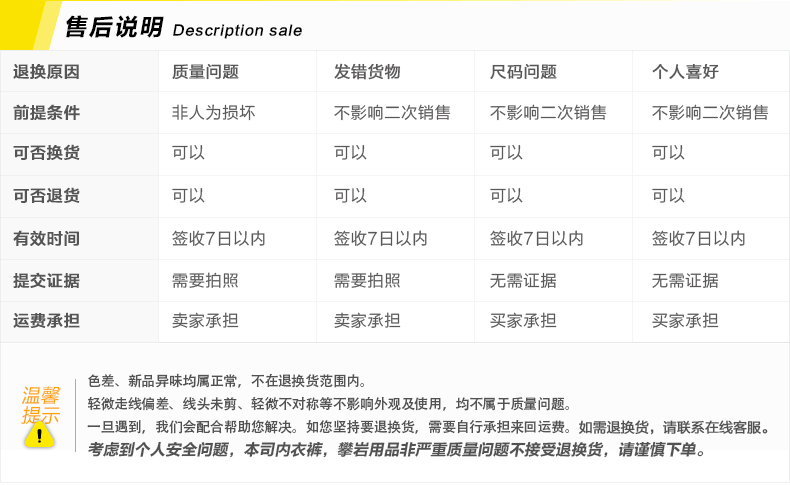Click the 个人喜好 column header
790x485 pixels.
coord(685,72)
